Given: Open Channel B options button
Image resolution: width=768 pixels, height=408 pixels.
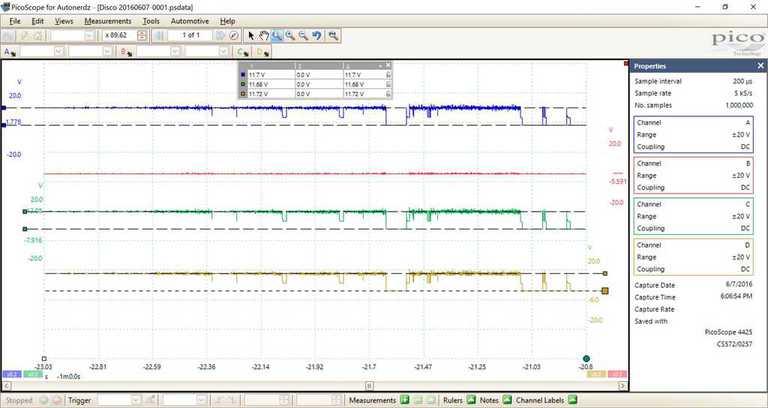Looking at the screenshot, I should coord(125,51).
